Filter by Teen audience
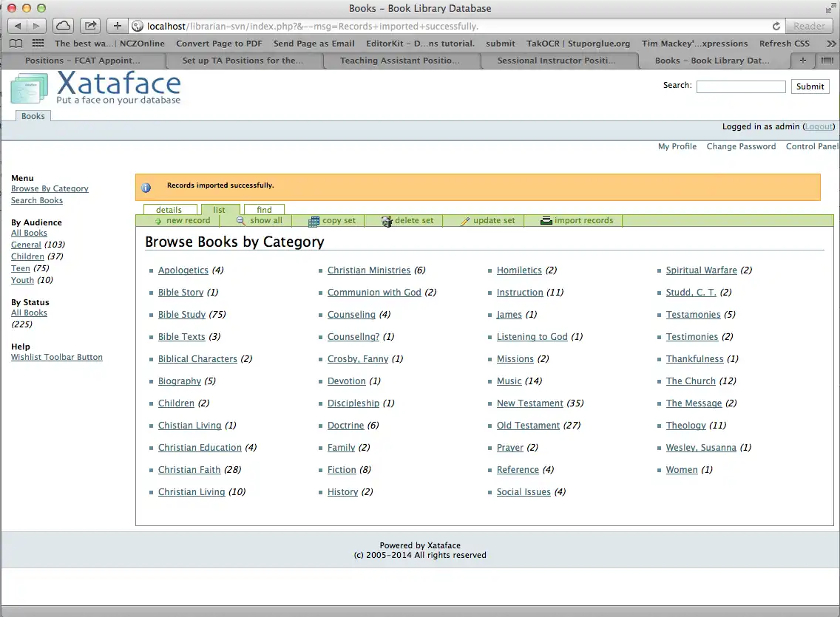 (x=21, y=268)
